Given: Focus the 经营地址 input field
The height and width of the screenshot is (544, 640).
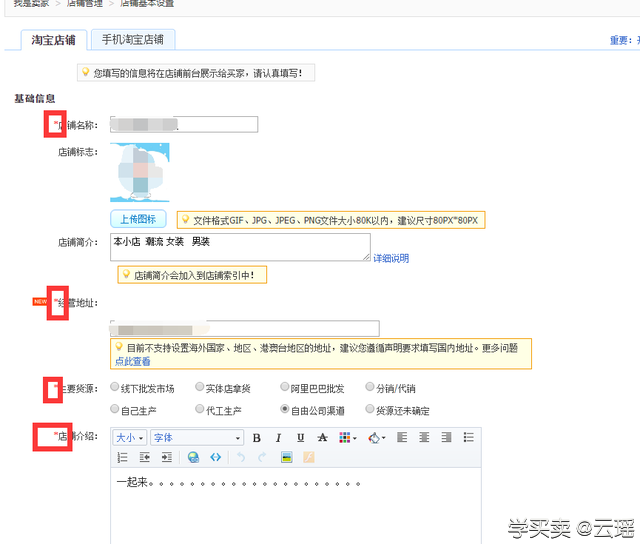Looking at the screenshot, I should coord(245,329).
